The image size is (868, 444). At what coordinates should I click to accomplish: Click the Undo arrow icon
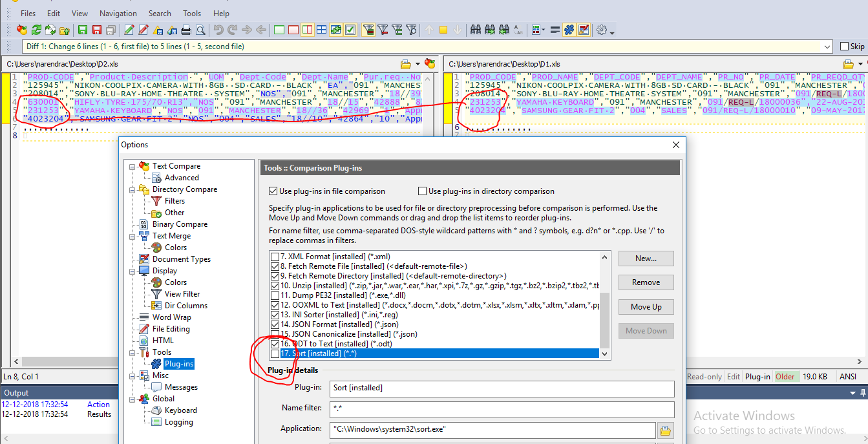(218, 30)
